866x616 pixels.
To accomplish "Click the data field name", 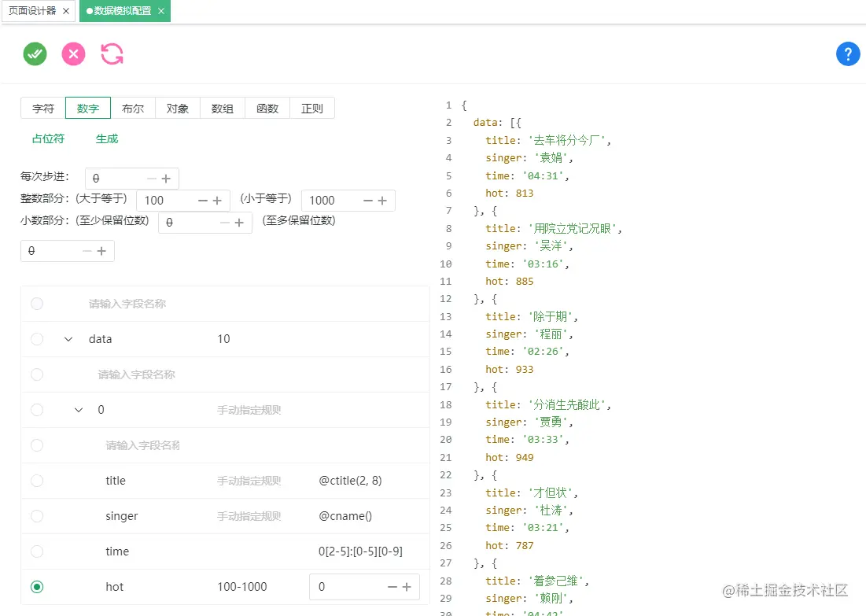I will (101, 338).
